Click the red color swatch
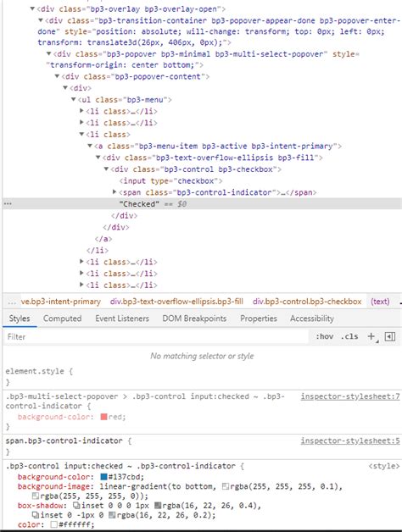Screen dimensions: 402x532 [x=103, y=417]
